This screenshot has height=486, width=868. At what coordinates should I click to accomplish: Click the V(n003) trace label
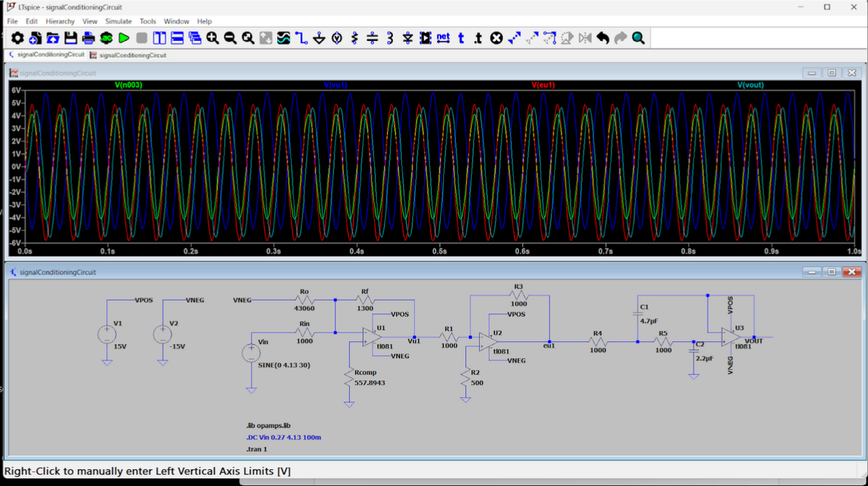click(x=128, y=85)
